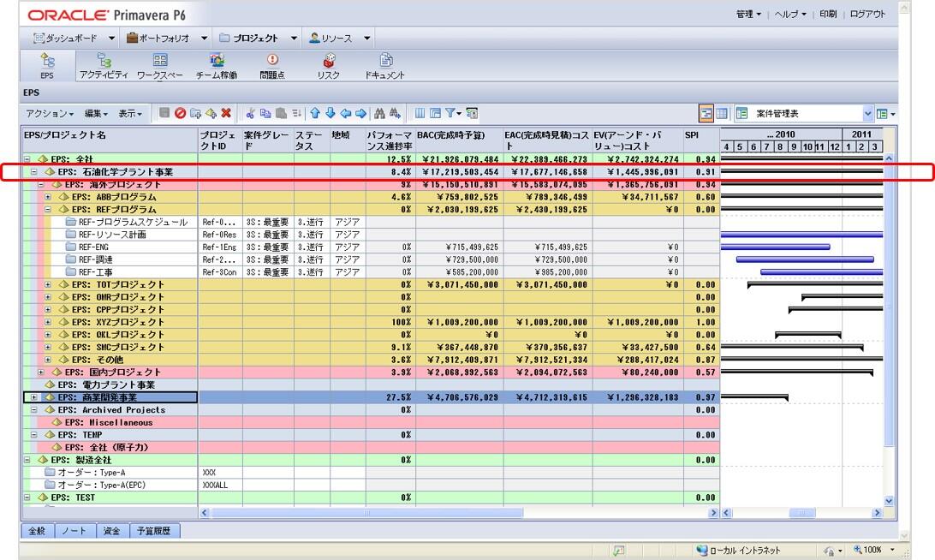Viewport: 935px width, 560px height.
Task: Open the リスク risks page
Action: click(329, 66)
